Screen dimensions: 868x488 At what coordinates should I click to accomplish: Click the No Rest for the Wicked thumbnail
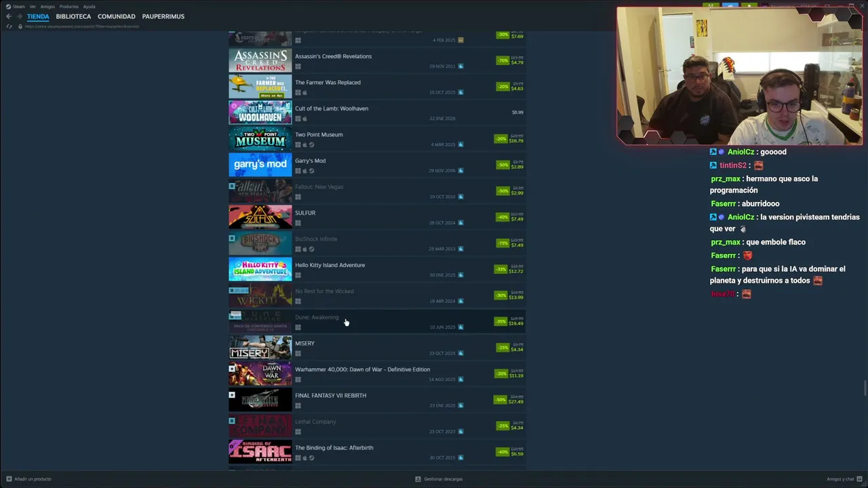click(x=260, y=296)
